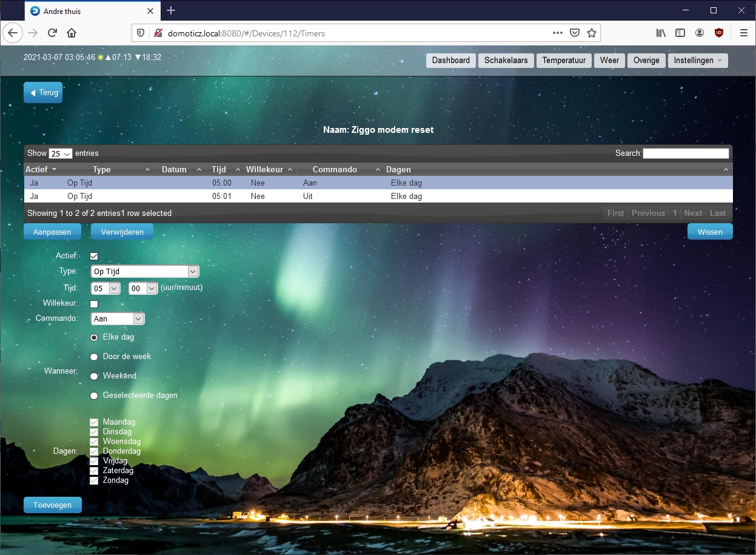Click the Aanpassen button
Viewport: 756px width, 555px height.
tap(52, 232)
